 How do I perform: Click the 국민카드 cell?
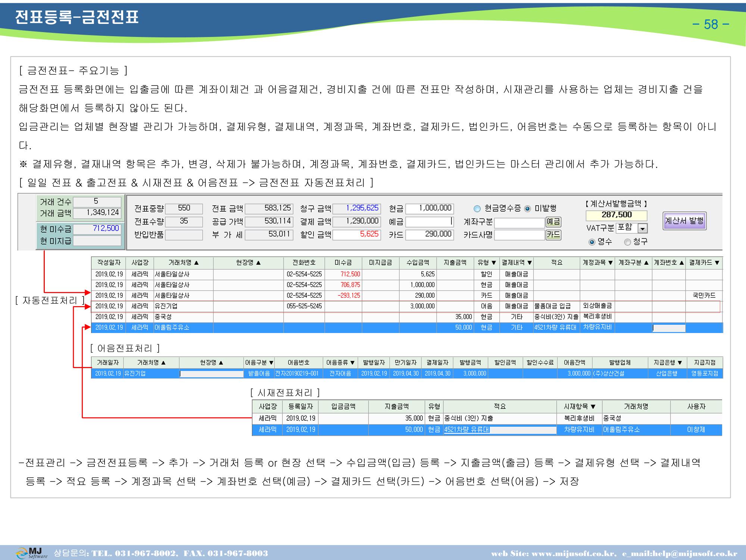click(x=704, y=296)
